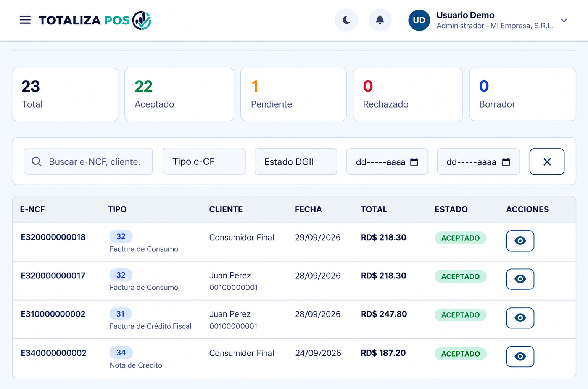This screenshot has height=389, width=588.
Task: Click Factura de Crédito Fiscal label
Action: pos(150,326)
